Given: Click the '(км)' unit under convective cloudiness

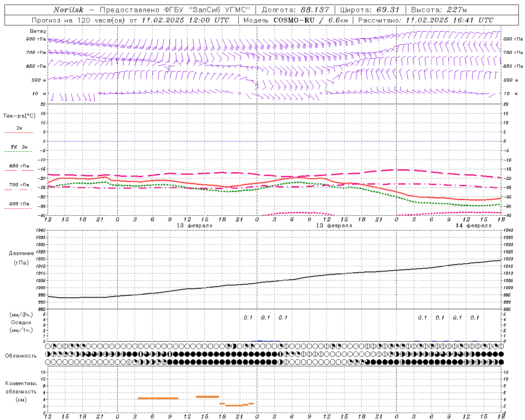Looking at the screenshot, I should coord(21,399).
